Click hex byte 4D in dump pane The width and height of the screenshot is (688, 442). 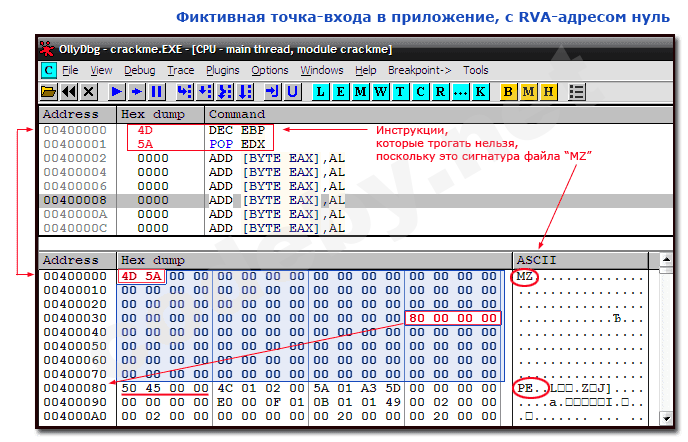coord(129,277)
